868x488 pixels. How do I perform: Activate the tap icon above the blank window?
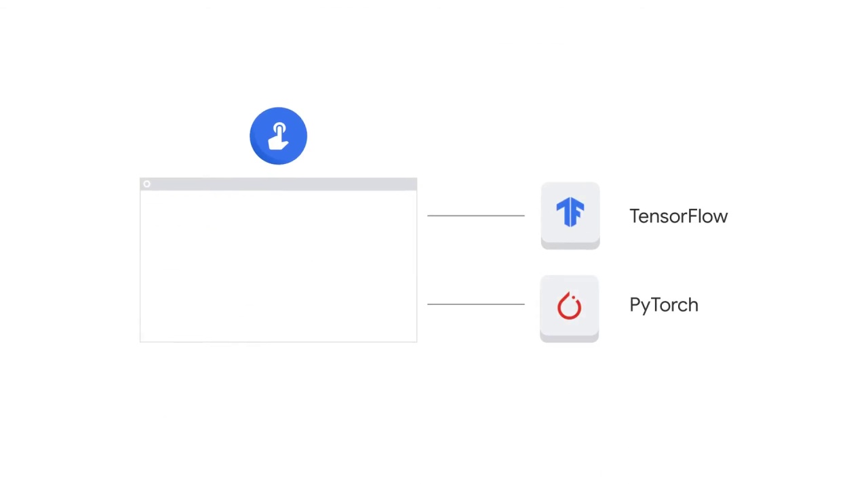[278, 136]
